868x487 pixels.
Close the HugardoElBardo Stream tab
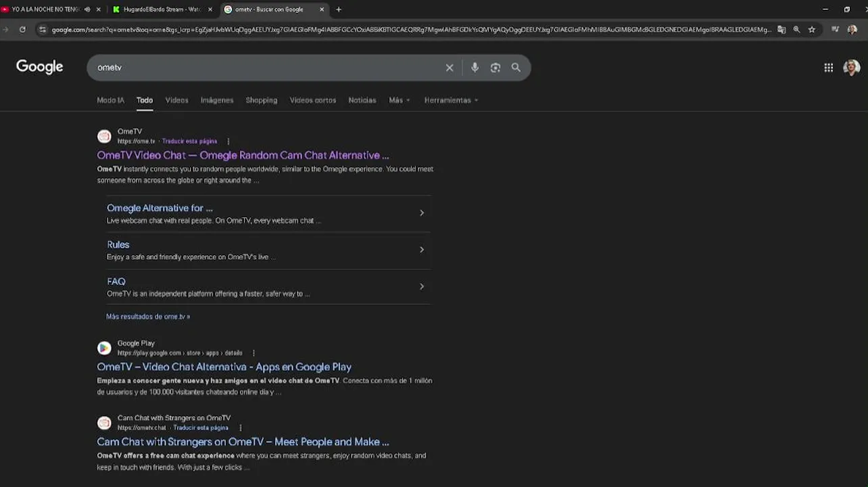click(210, 9)
